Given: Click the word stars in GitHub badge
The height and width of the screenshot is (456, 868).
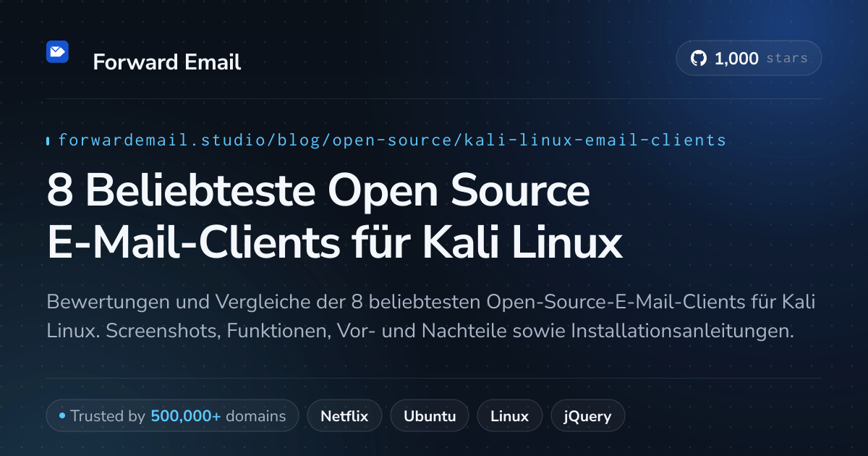Looking at the screenshot, I should click(x=787, y=59).
